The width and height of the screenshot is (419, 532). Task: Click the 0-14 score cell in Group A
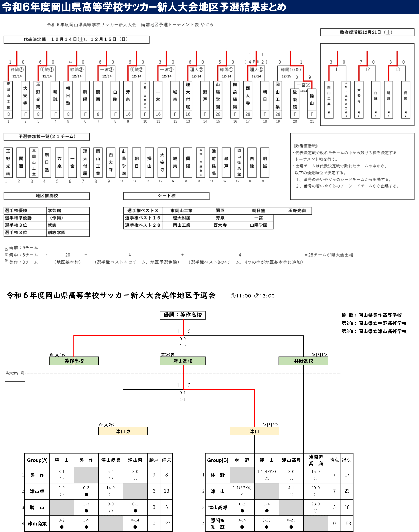tap(135, 523)
